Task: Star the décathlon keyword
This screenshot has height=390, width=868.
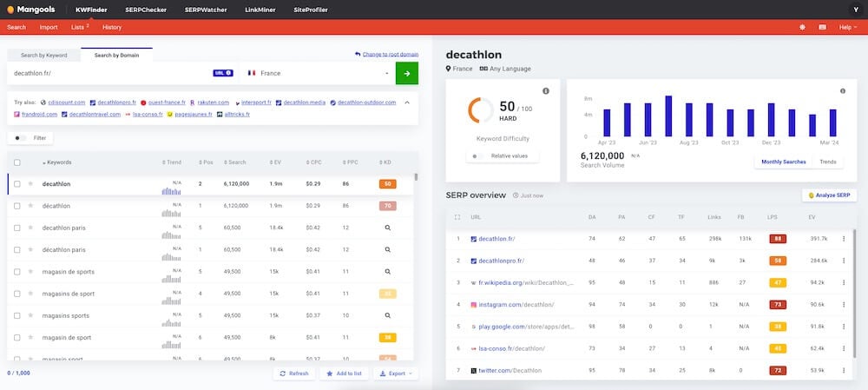Action: pos(31,206)
